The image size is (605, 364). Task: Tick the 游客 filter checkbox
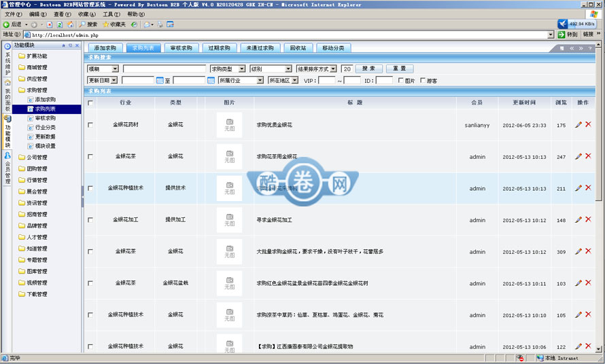[422, 81]
